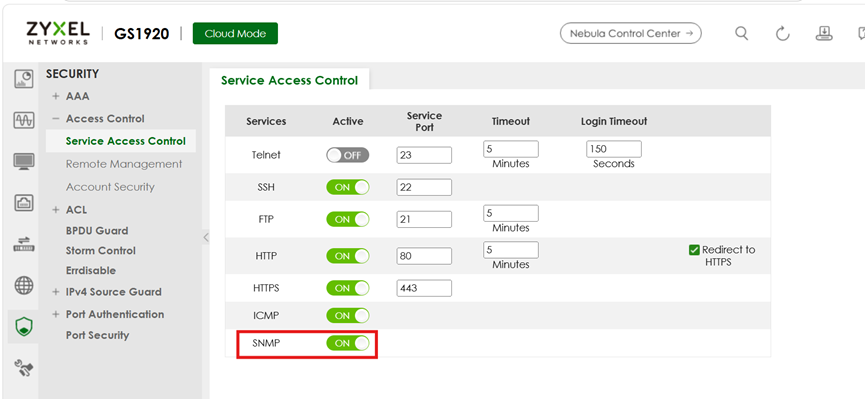Disable the FTP service toggle
The image size is (865, 399).
348,219
